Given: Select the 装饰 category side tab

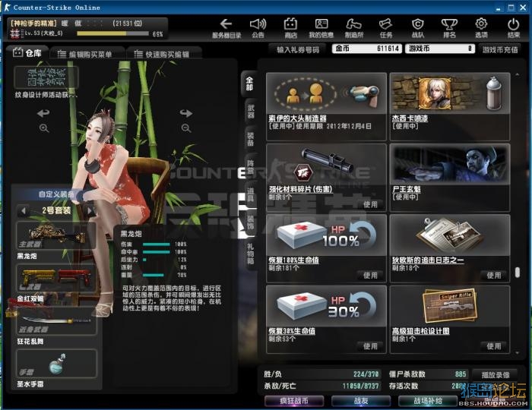Looking at the screenshot, I should [251, 222].
